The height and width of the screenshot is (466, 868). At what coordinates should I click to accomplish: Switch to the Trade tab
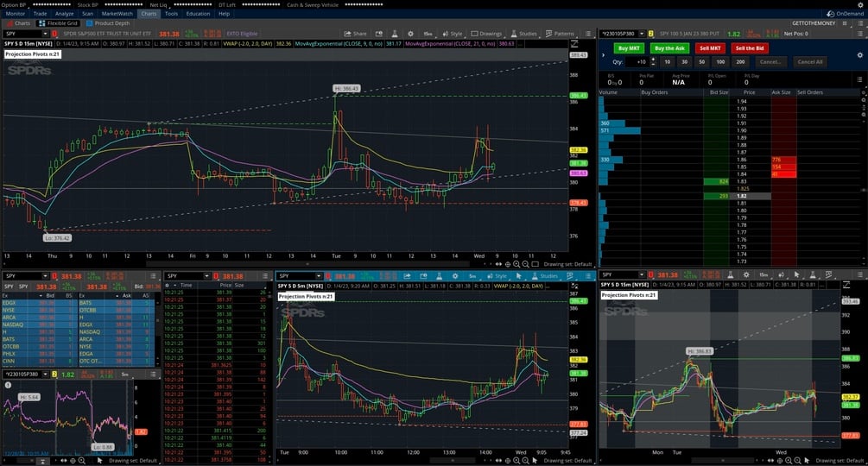40,14
